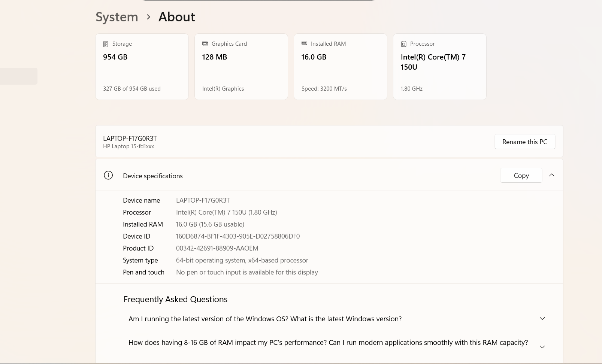Image resolution: width=602 pixels, height=364 pixels.
Task: Copy the device specifications
Action: coord(521,175)
